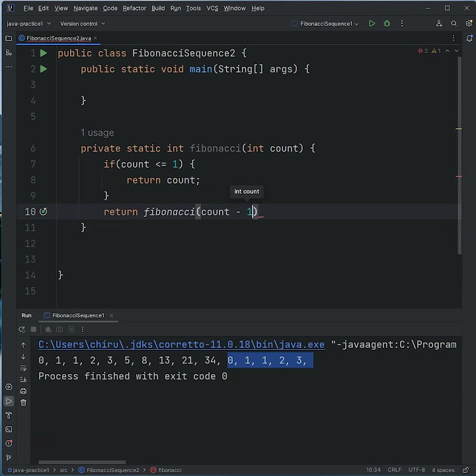Open the Refactor menu

pyautogui.click(x=134, y=8)
